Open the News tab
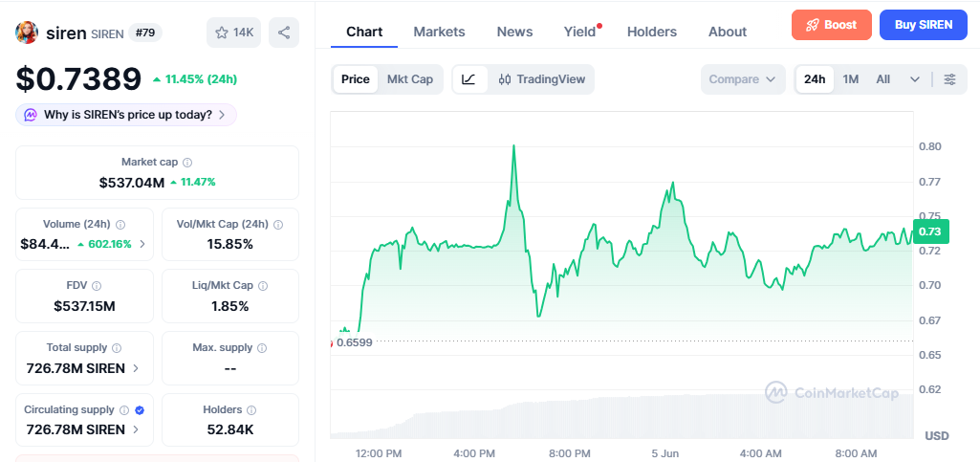The image size is (980, 462). coord(514,32)
